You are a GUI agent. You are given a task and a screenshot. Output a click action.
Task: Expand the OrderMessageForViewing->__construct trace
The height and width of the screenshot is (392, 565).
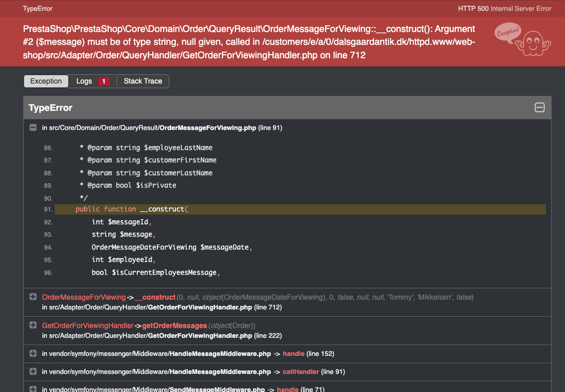pyautogui.click(x=33, y=297)
